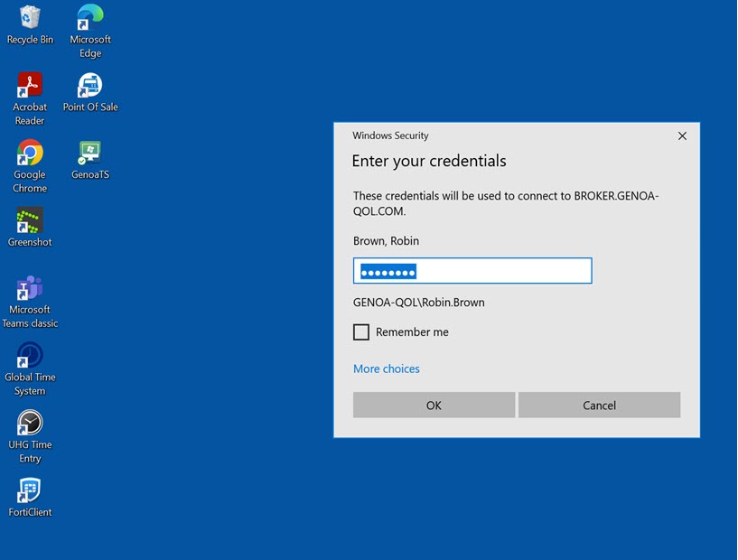Click the GenoaTS desktop shortcut

click(x=90, y=153)
